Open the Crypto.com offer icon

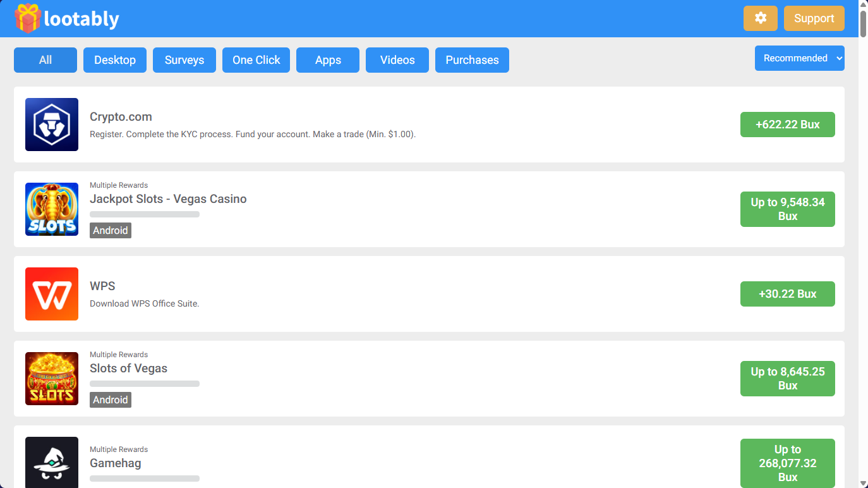(52, 125)
